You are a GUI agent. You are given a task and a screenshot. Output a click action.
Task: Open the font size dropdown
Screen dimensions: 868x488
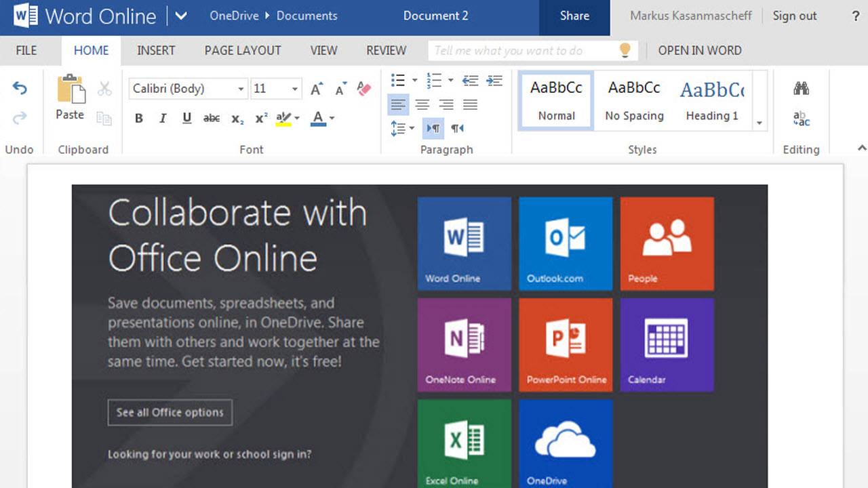coord(294,89)
